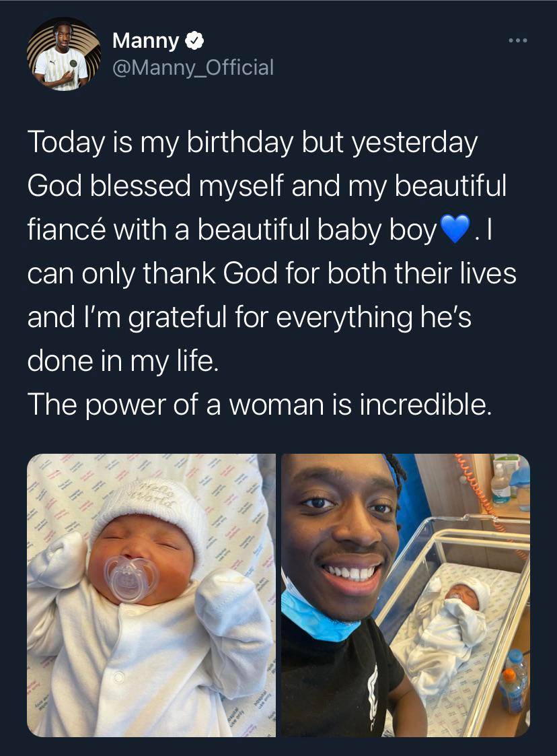Click the display name Manny
557x756 pixels.
click(x=145, y=40)
